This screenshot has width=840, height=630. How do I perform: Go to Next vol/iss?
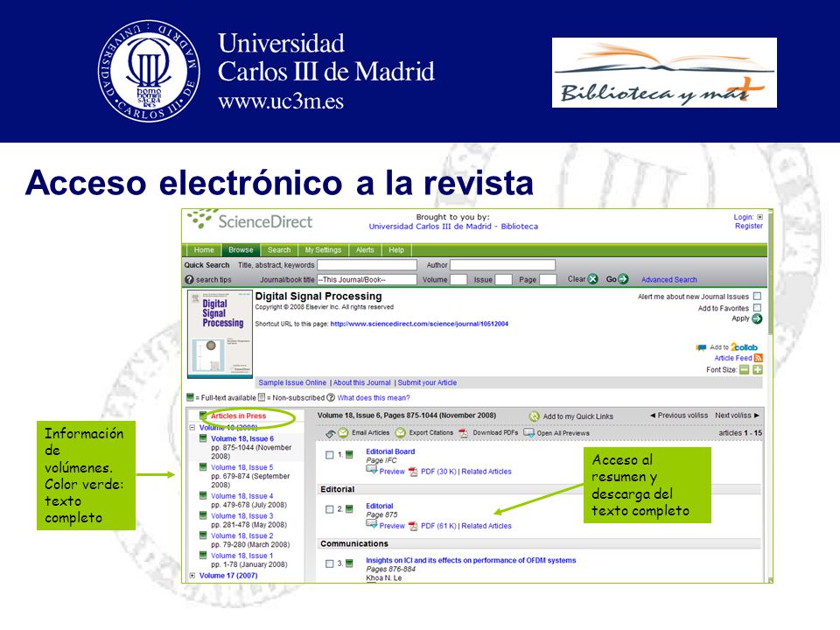(x=737, y=415)
